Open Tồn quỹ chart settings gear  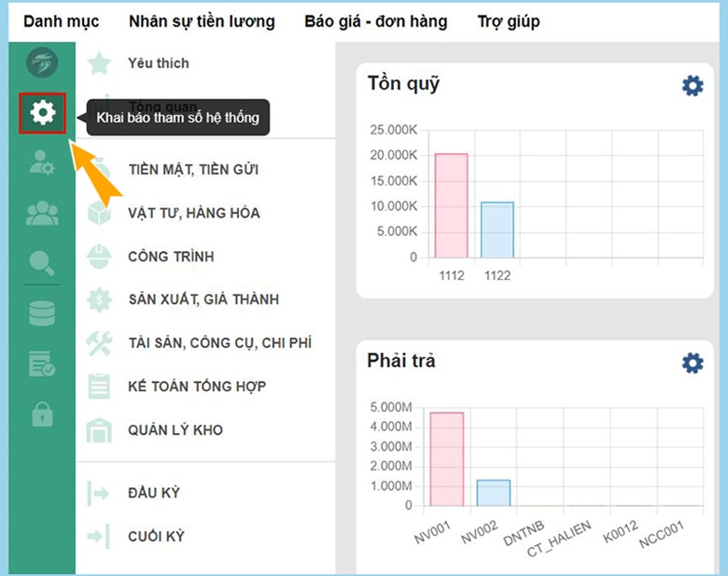[x=692, y=86]
